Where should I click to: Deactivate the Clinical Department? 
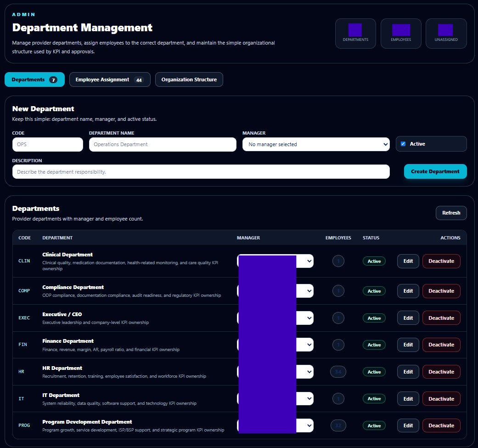point(441,261)
